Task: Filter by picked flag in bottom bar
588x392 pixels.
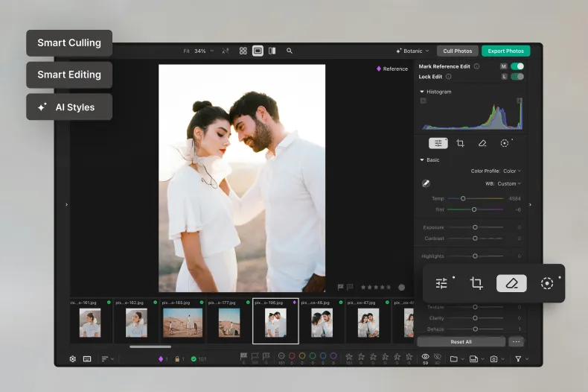Action: point(243,356)
